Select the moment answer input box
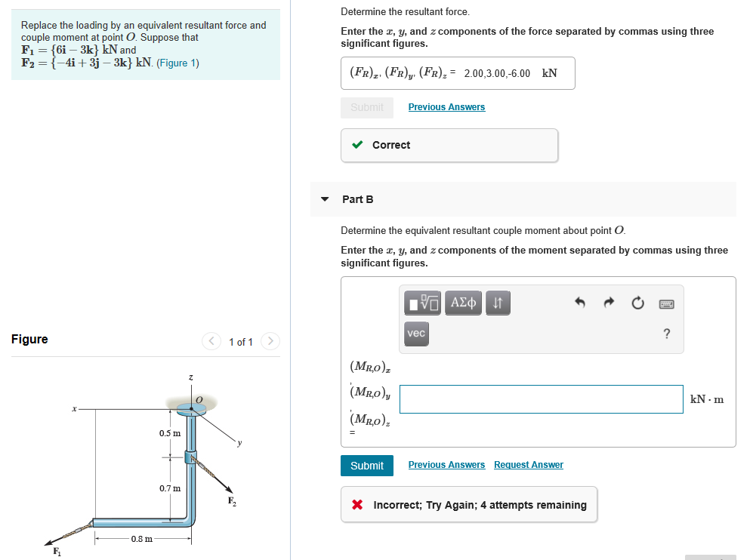 541,399
